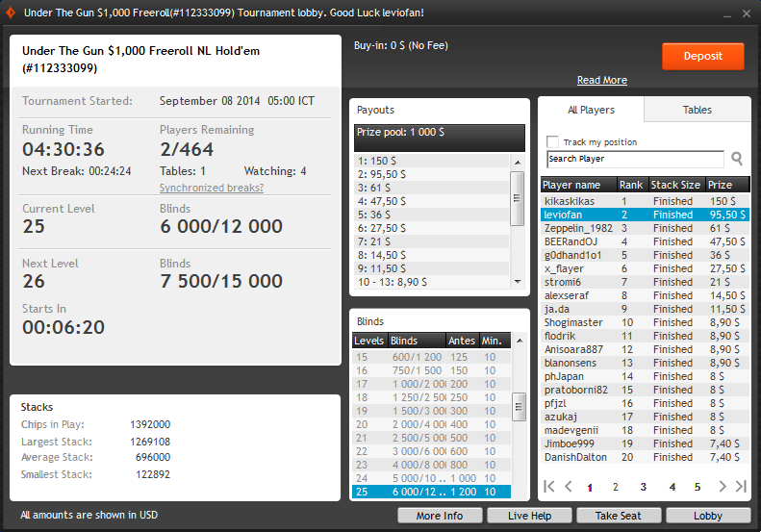Select player row madevgenii
The height and width of the screenshot is (532, 761).
point(645,430)
